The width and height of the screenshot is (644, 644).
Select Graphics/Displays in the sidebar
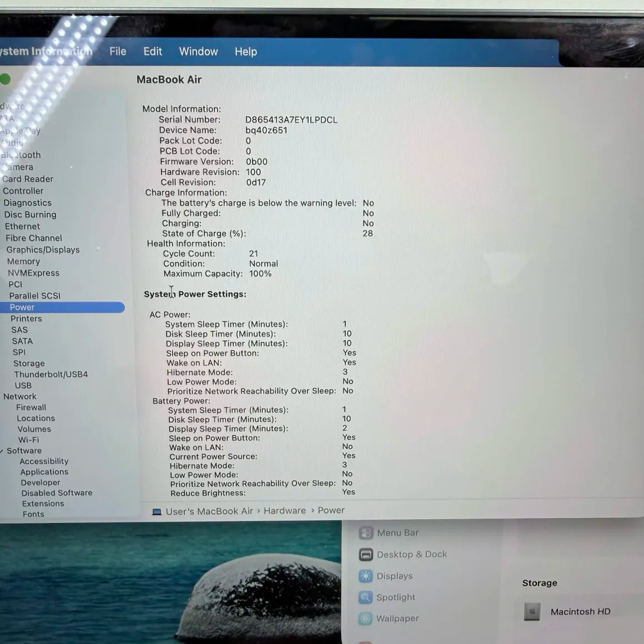tap(43, 250)
